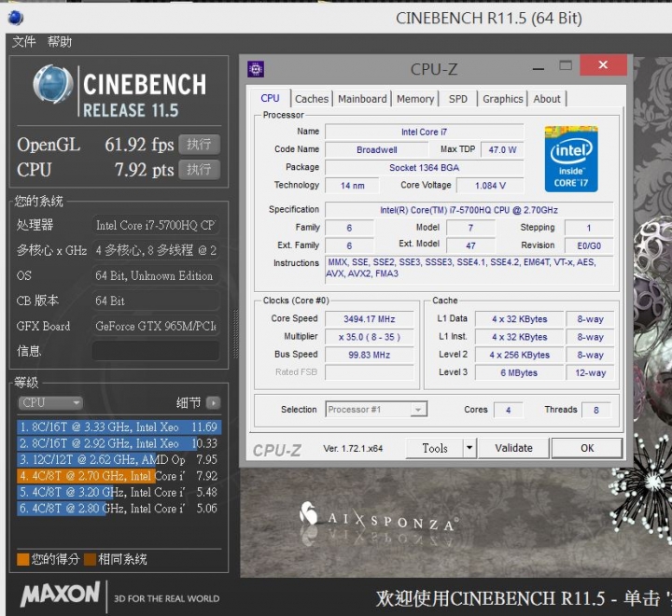Screen dimensions: 672x616
Task: Switch to the About tab
Action: (547, 99)
